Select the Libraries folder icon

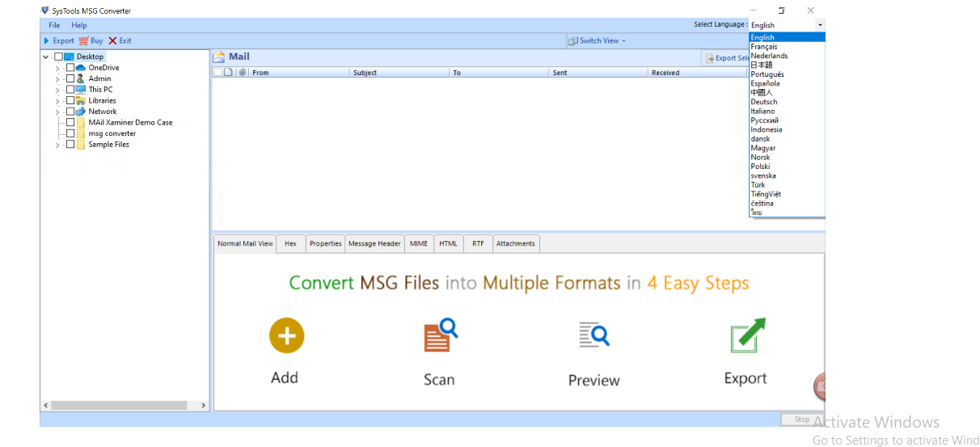81,100
